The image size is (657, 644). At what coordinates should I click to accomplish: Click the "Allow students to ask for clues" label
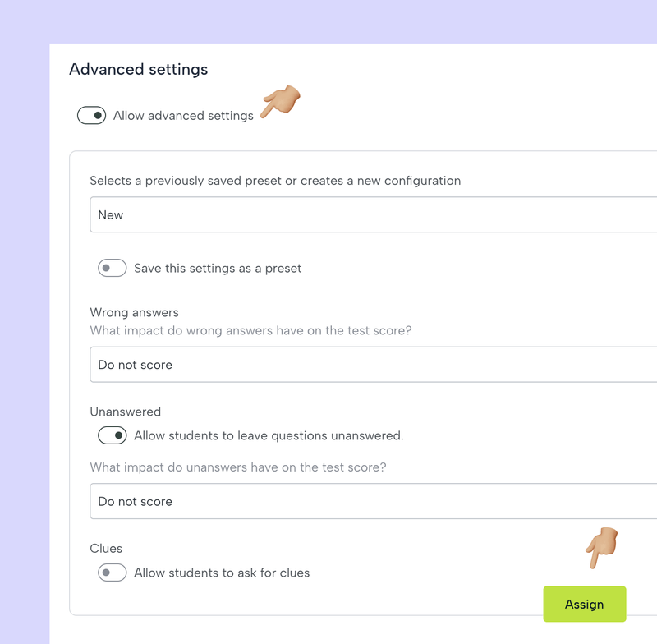222,573
